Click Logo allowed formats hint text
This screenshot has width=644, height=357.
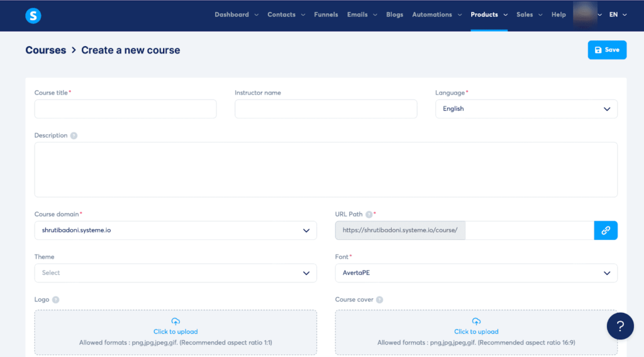pos(175,343)
